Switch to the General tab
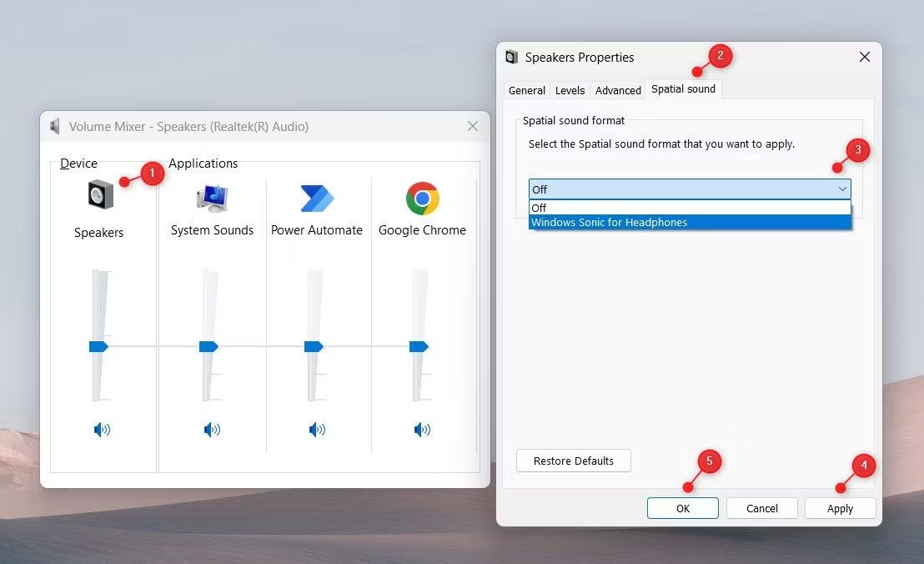 pyautogui.click(x=527, y=90)
